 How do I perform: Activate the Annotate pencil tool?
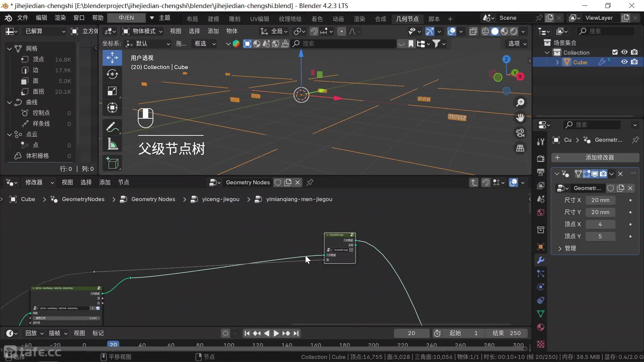pos(112,127)
